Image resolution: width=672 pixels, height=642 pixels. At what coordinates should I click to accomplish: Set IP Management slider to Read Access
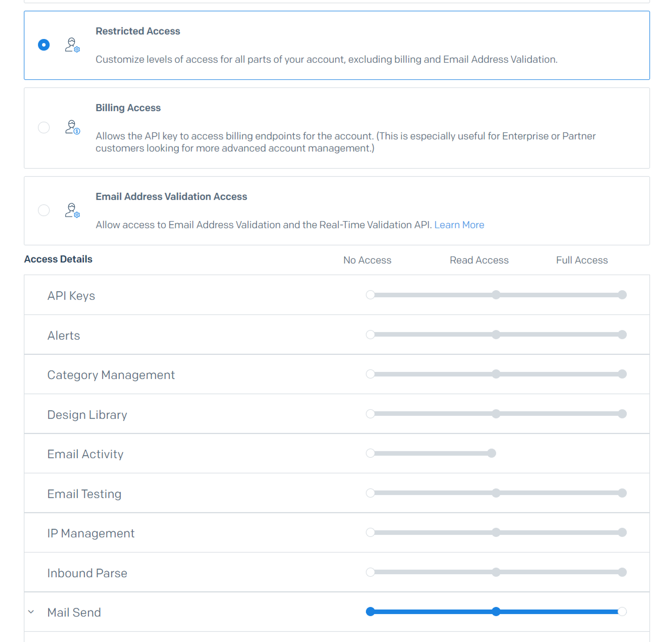tap(496, 532)
